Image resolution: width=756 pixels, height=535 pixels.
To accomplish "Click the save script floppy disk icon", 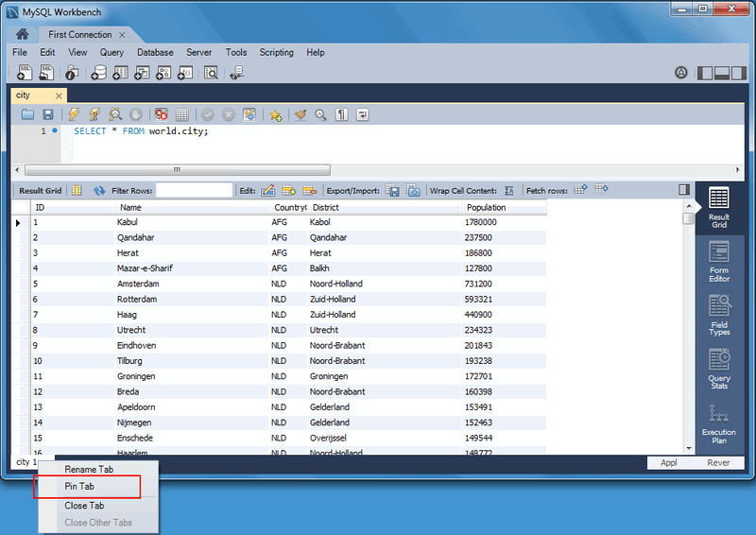I will [x=48, y=114].
